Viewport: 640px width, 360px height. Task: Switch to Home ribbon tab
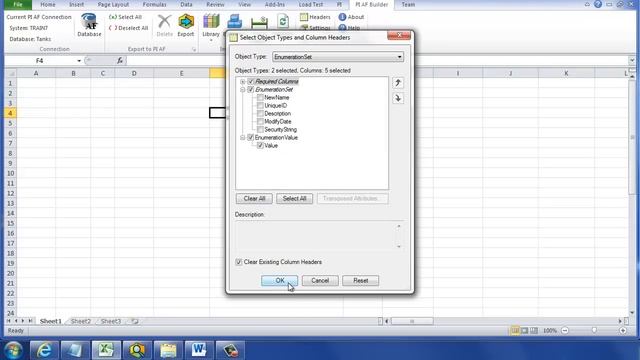[48, 4]
